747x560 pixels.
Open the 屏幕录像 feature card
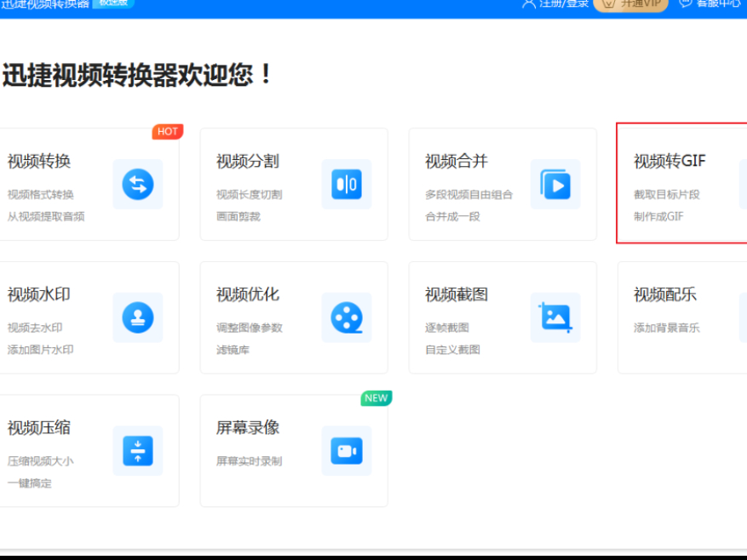pyautogui.click(x=294, y=451)
